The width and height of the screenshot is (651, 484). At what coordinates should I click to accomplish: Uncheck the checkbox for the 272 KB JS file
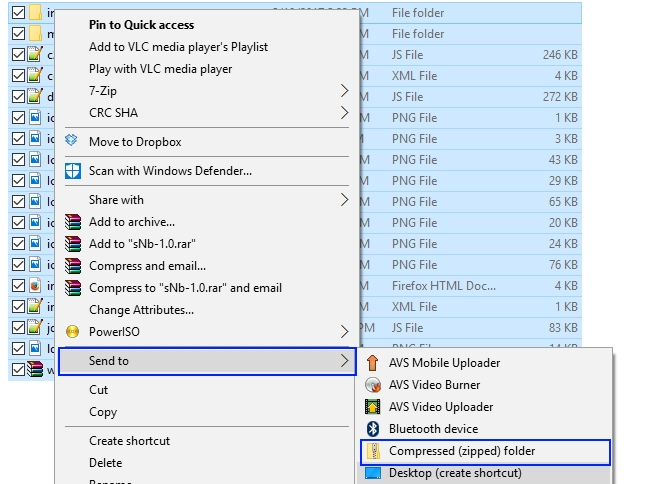point(18,96)
